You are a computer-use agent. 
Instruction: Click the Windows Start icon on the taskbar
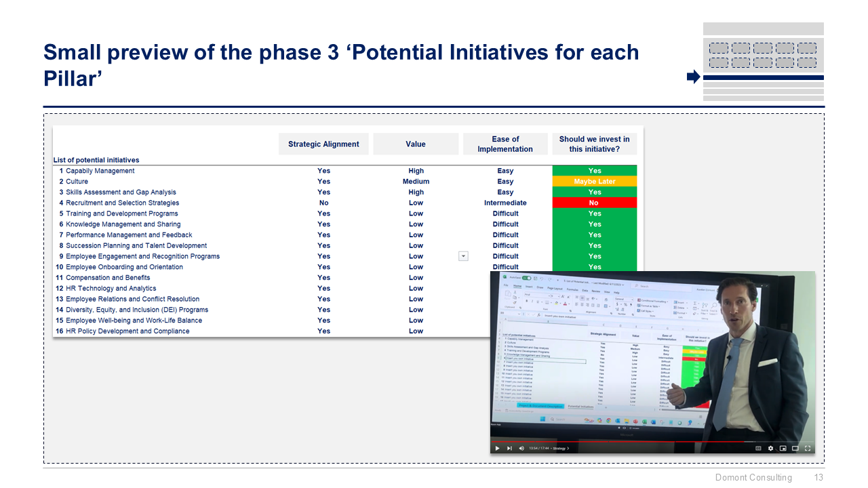(x=542, y=419)
